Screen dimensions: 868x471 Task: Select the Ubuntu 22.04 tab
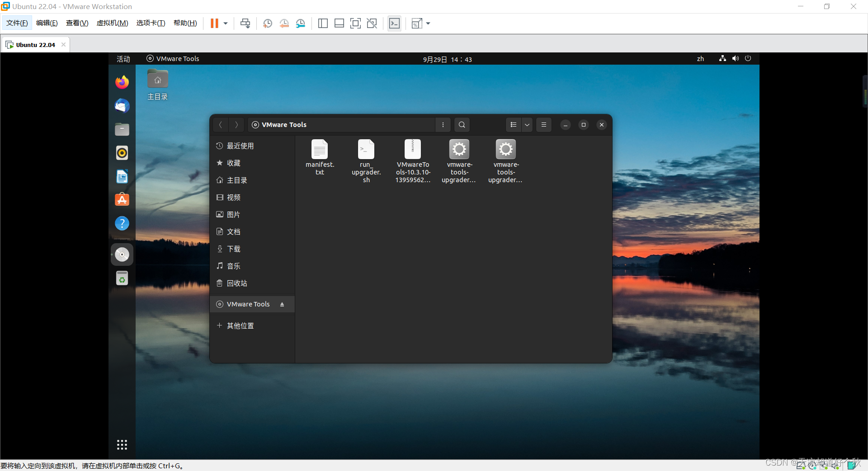pos(35,45)
